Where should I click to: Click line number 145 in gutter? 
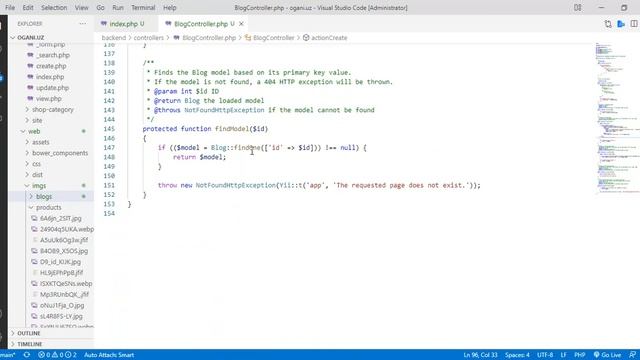tap(109, 129)
